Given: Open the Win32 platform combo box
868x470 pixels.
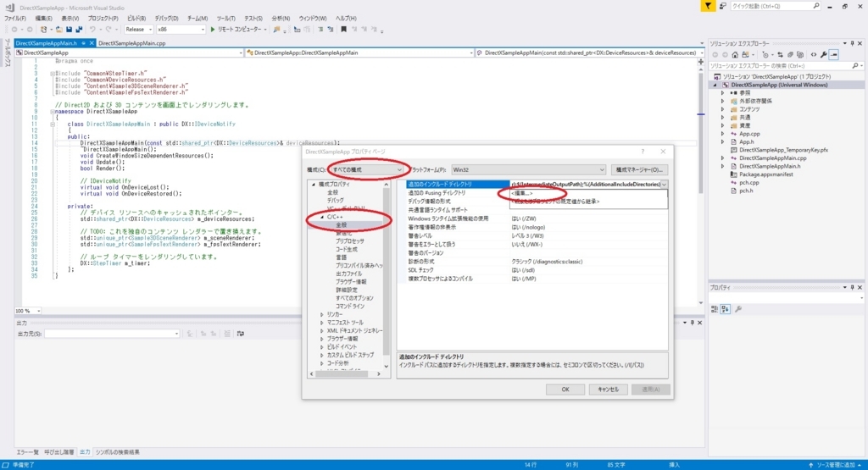Looking at the screenshot, I should click(528, 169).
